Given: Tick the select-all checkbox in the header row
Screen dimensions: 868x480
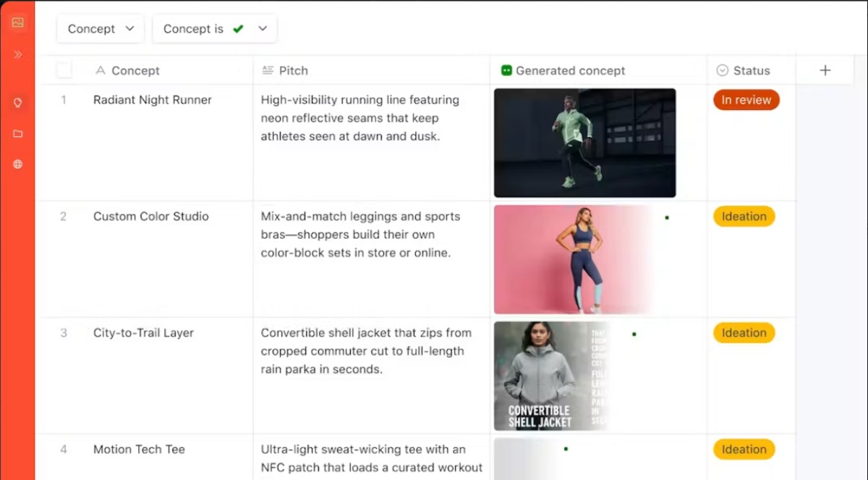Looking at the screenshot, I should click(64, 70).
